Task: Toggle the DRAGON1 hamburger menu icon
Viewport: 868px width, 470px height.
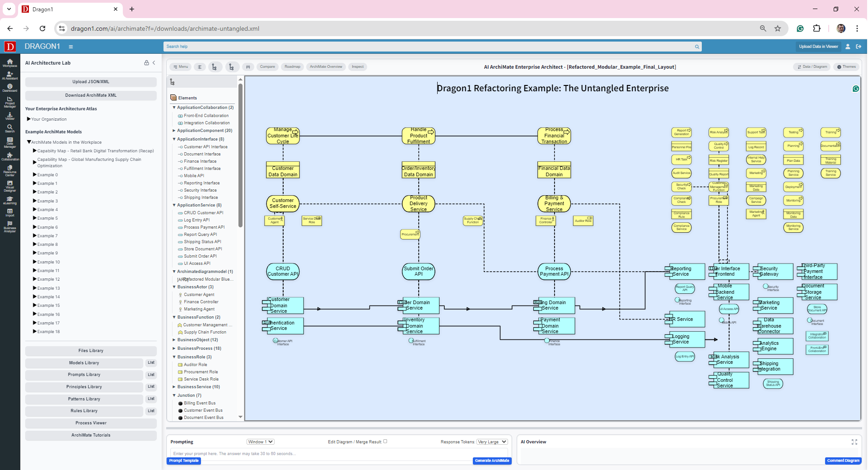Action: [x=71, y=47]
